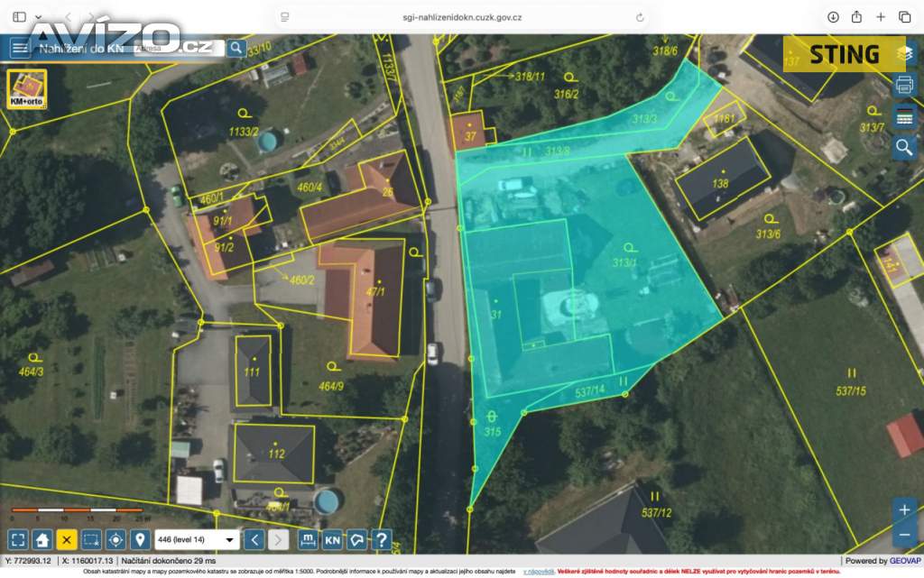Screen dimensions: 924x578
Task: Open a new tab with plus icon
Action: pos(881,17)
